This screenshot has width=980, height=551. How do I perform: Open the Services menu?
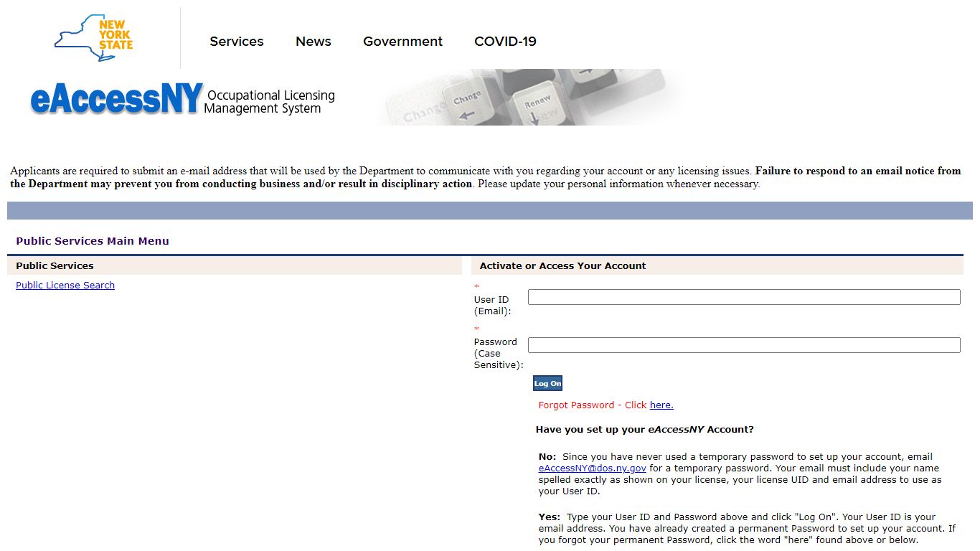click(x=237, y=42)
